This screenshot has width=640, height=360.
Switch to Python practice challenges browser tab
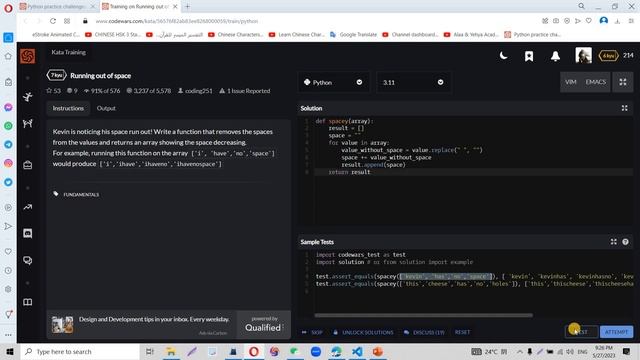pyautogui.click(x=56, y=7)
